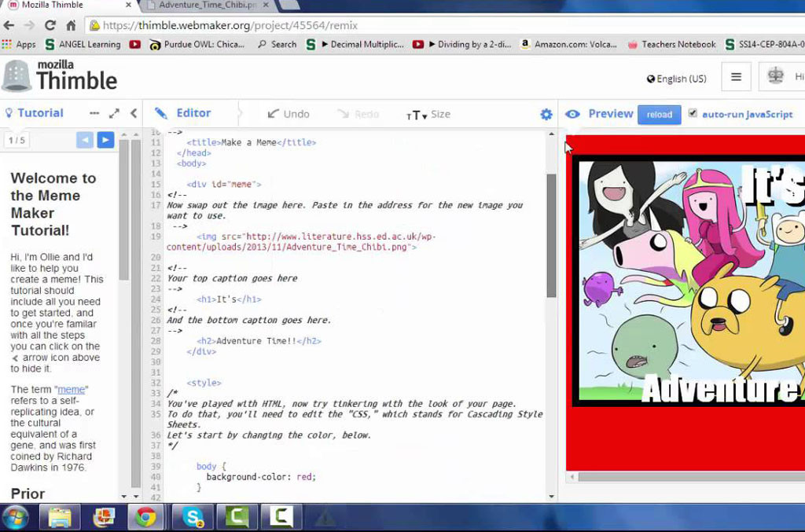This screenshot has width=805, height=532.
Task: Expand the tutorial pane to fullscreen
Action: point(114,113)
